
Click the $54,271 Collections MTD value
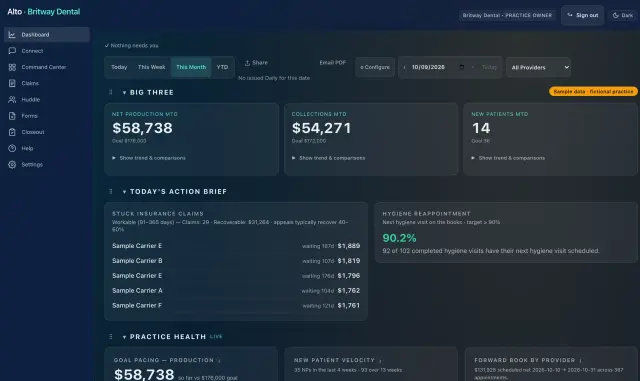(x=321, y=128)
